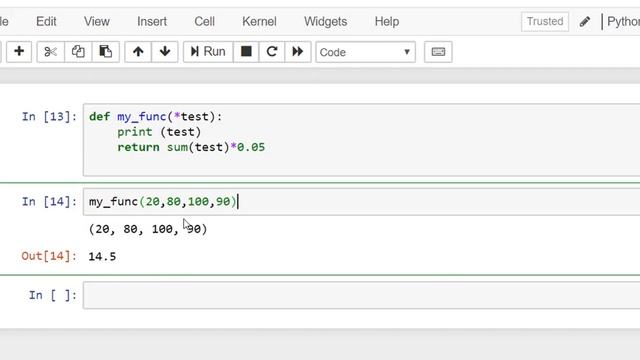Move selected cell up arrow
The image size is (640, 360).
(138, 52)
